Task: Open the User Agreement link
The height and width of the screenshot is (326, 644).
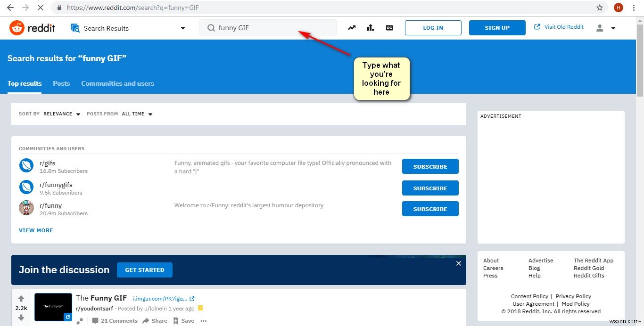Action: [x=534, y=304]
